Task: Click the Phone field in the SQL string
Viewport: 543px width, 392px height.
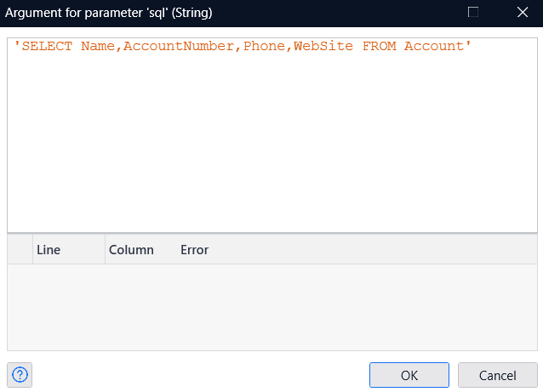Action: [x=264, y=46]
